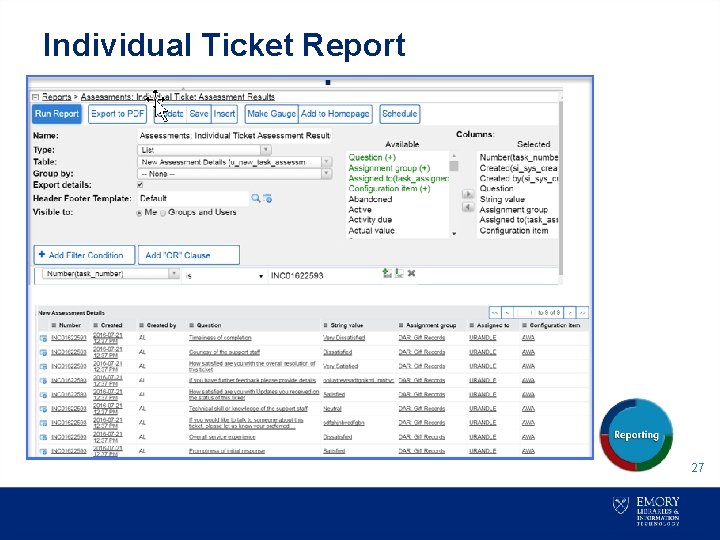Go to next page of results
720x540 pixels.
point(570,313)
